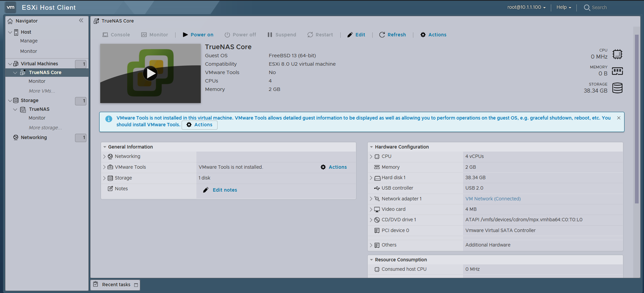Click the Navigator home icon
The image size is (644, 293).
[x=10, y=21]
